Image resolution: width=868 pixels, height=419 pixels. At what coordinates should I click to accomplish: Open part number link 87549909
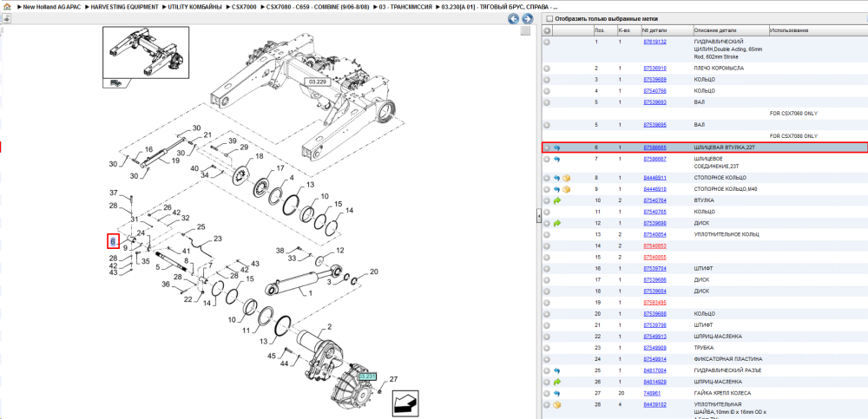point(654,348)
